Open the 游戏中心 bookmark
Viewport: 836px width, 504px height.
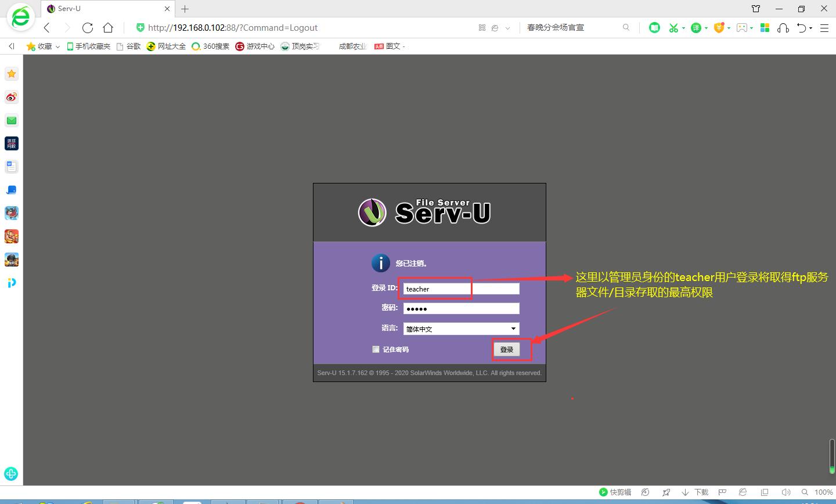(255, 46)
